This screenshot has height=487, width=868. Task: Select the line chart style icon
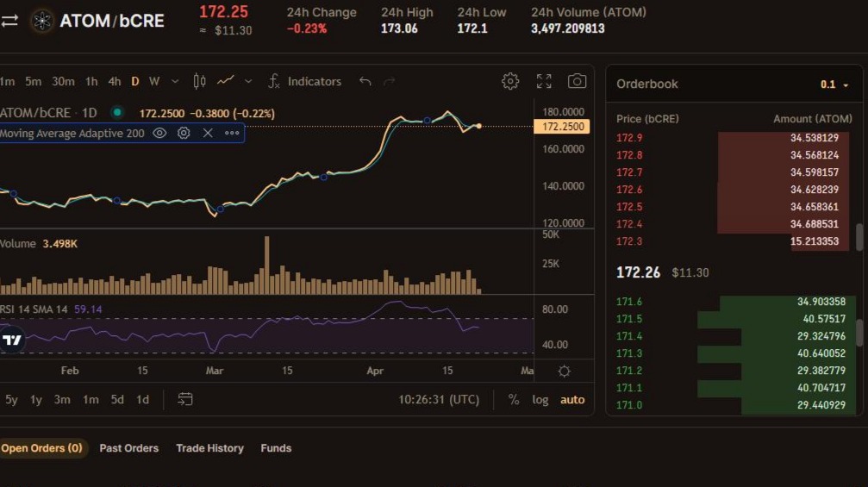(x=225, y=81)
